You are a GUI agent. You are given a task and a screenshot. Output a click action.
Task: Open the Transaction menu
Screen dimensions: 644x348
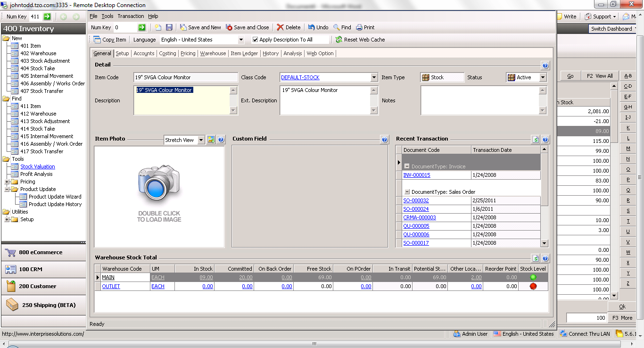click(131, 16)
